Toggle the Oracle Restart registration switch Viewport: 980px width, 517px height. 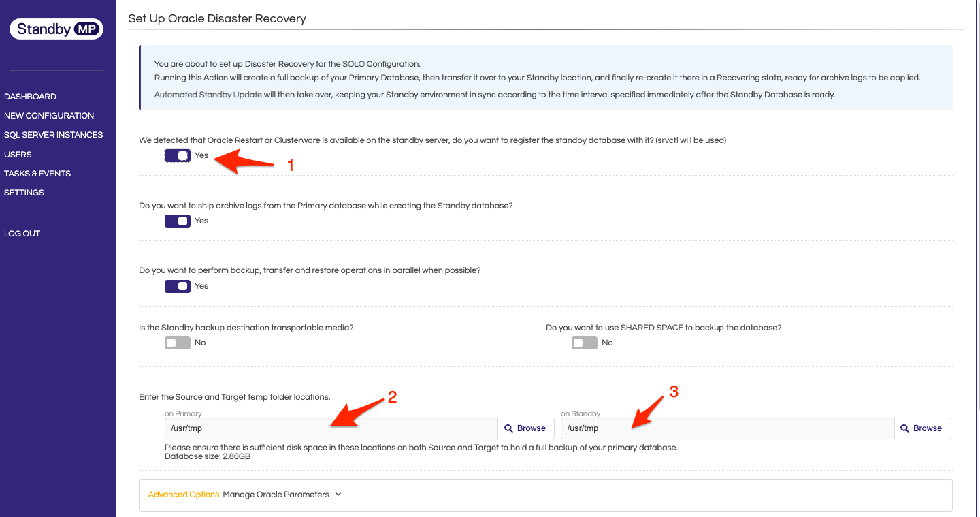[178, 155]
